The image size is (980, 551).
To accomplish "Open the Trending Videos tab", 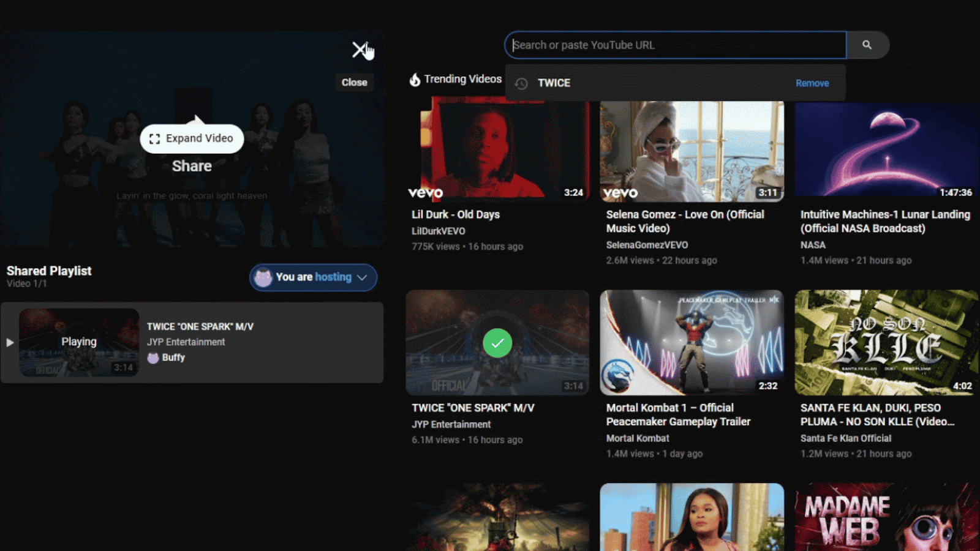I will (x=462, y=79).
